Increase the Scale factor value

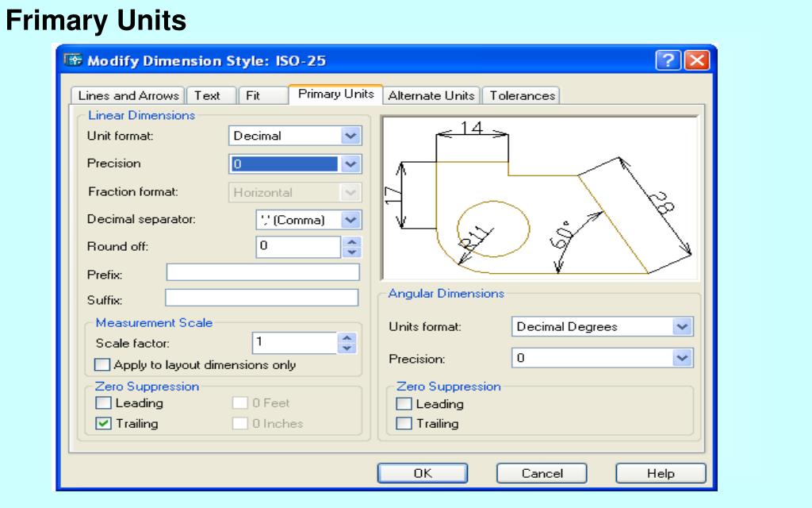point(347,337)
